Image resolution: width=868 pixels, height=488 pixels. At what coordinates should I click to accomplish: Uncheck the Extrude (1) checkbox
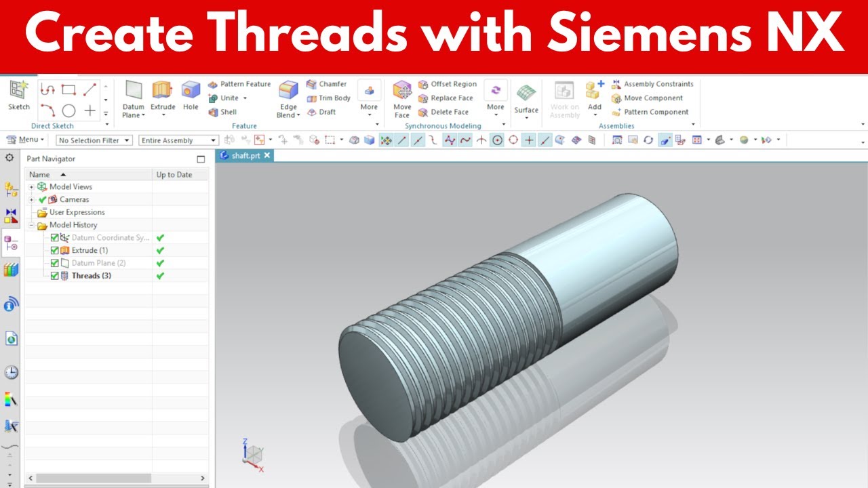coord(55,250)
